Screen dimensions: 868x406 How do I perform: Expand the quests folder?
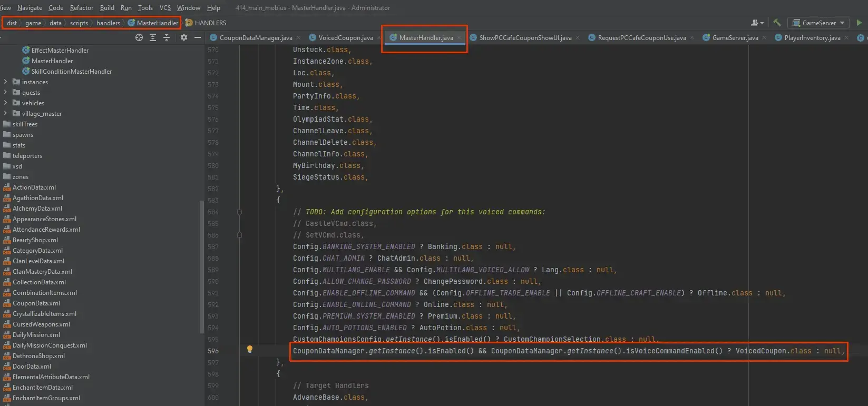point(6,92)
